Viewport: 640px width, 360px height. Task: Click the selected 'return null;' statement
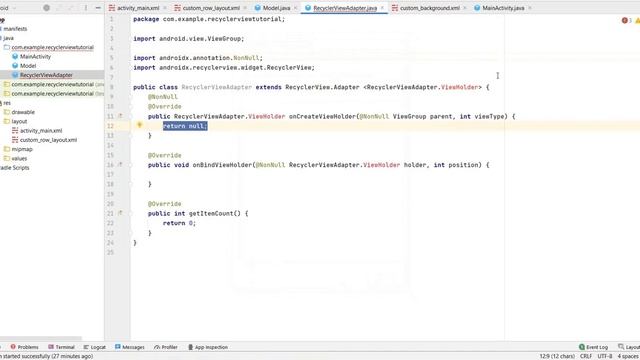(x=185, y=126)
